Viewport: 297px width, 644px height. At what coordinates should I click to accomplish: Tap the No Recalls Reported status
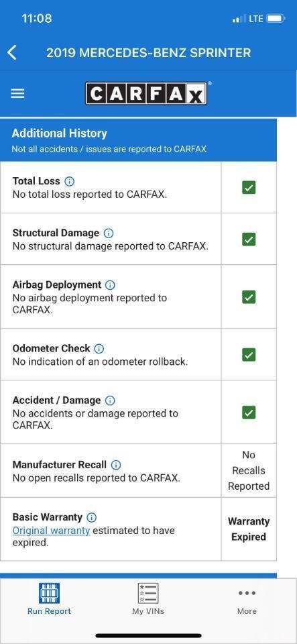(x=249, y=471)
